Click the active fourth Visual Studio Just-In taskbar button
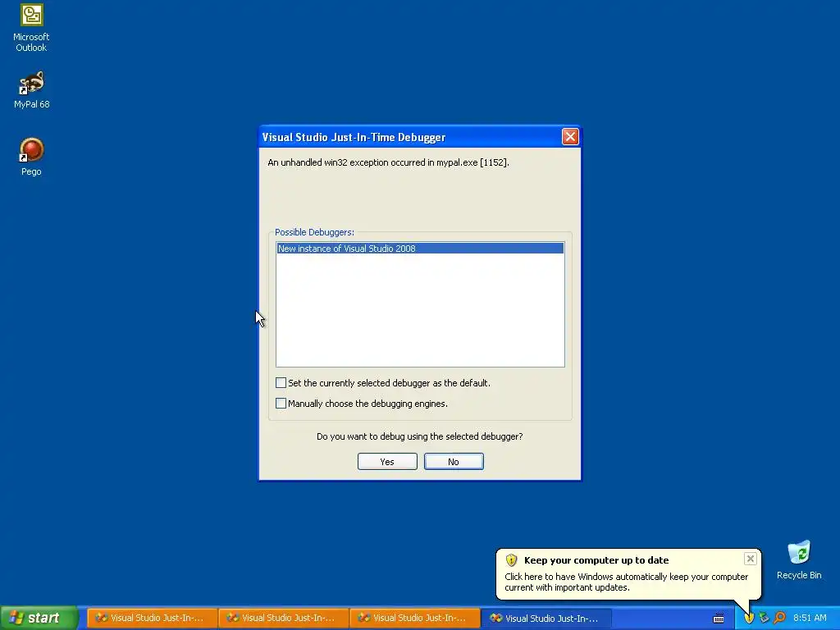The height and width of the screenshot is (630, 840). 546,619
